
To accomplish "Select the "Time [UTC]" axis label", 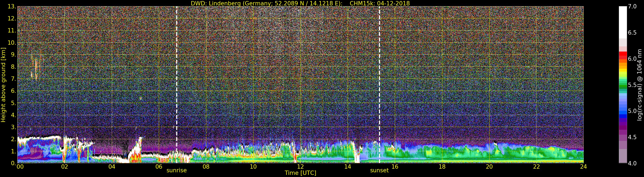I will coord(300,173).
